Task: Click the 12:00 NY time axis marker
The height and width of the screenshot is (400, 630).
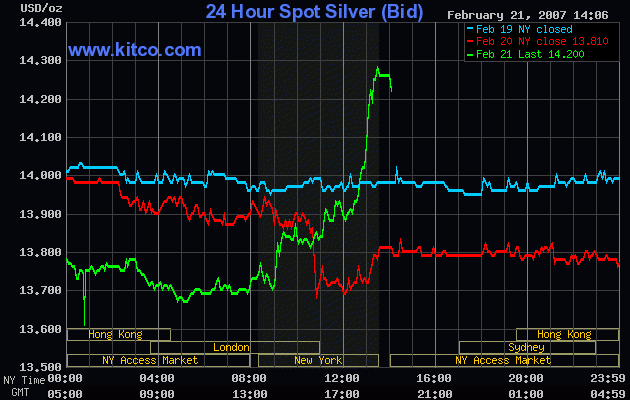Action: pyautogui.click(x=341, y=379)
